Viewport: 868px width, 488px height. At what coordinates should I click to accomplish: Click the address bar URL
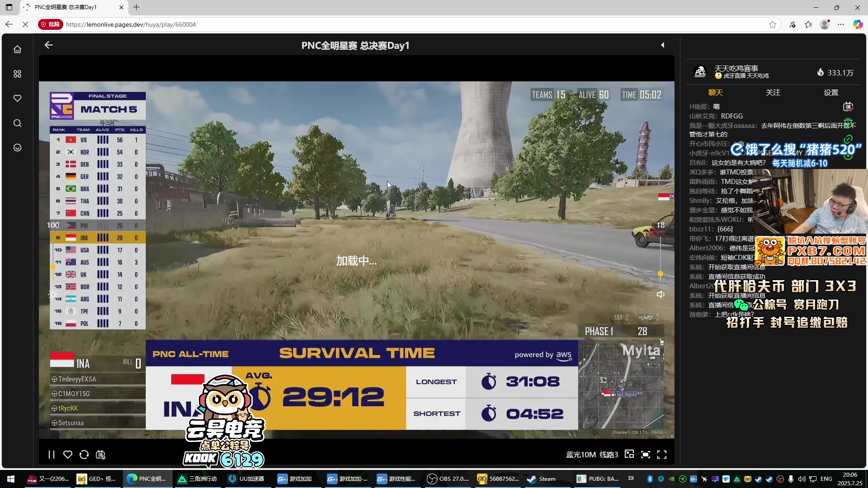point(131,24)
